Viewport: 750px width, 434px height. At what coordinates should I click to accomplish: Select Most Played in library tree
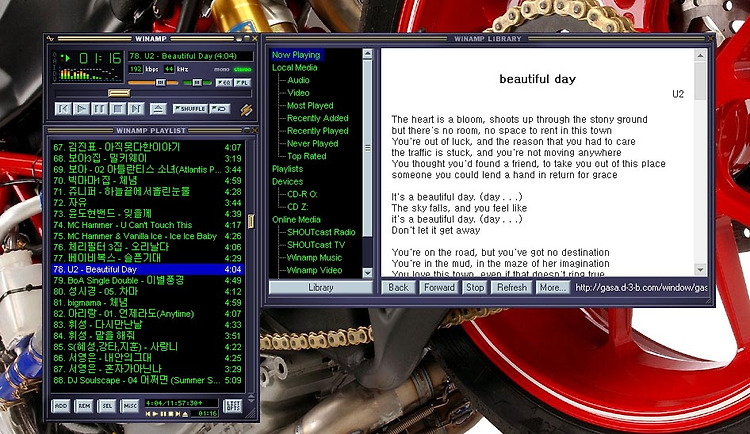pos(310,106)
